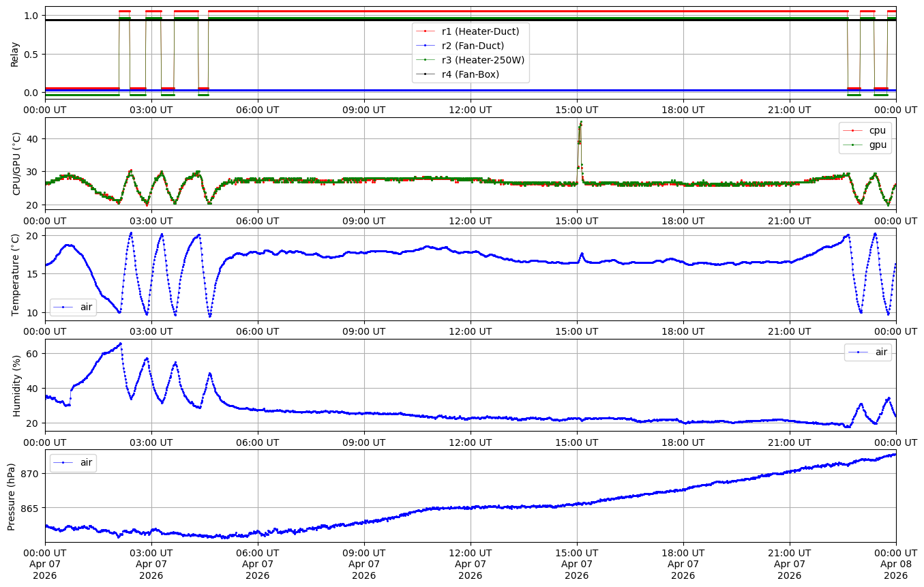924x587 pixels.
Task: Click the Humidity (%) y-axis label
Action: pos(16,385)
